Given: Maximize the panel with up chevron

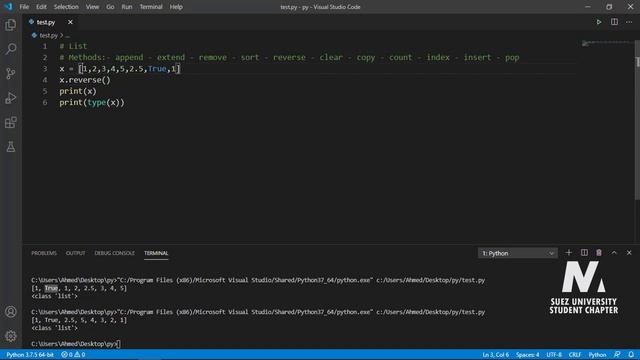Looking at the screenshot, I should pyautogui.click(x=614, y=253).
